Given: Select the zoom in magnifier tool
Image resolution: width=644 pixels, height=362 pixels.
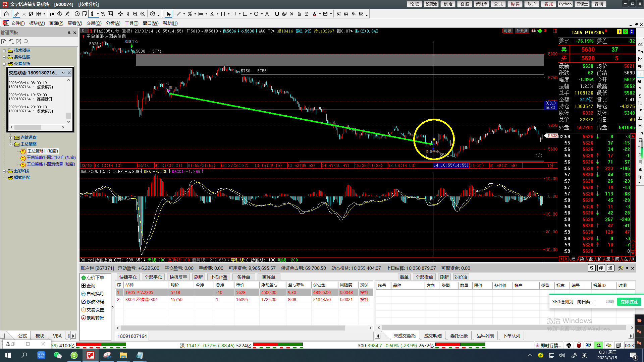Looking at the screenshot, I should (135, 14).
